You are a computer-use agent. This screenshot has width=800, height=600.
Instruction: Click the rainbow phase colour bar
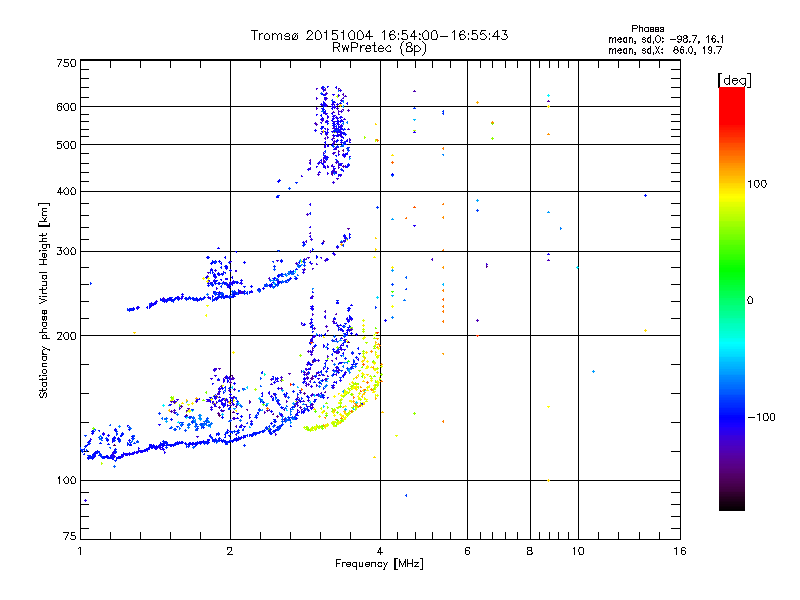click(732, 298)
